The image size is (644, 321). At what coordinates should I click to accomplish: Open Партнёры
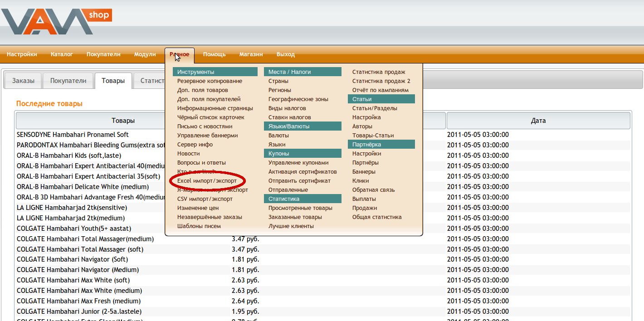click(366, 163)
